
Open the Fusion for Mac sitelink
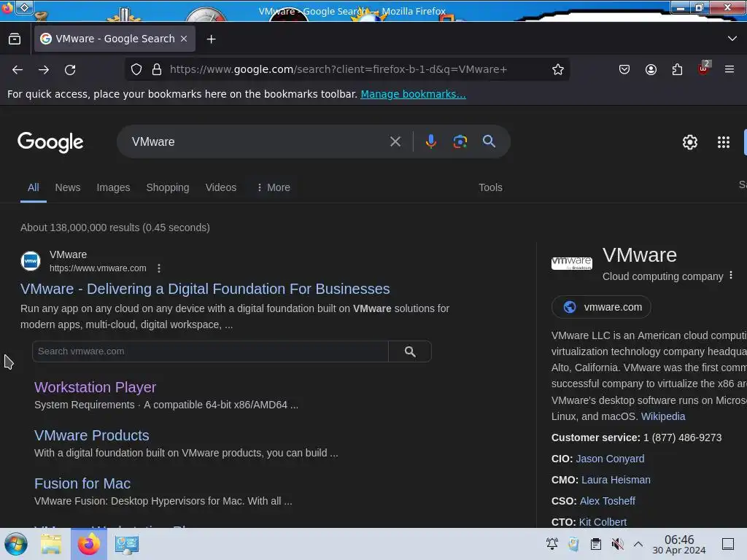click(82, 483)
